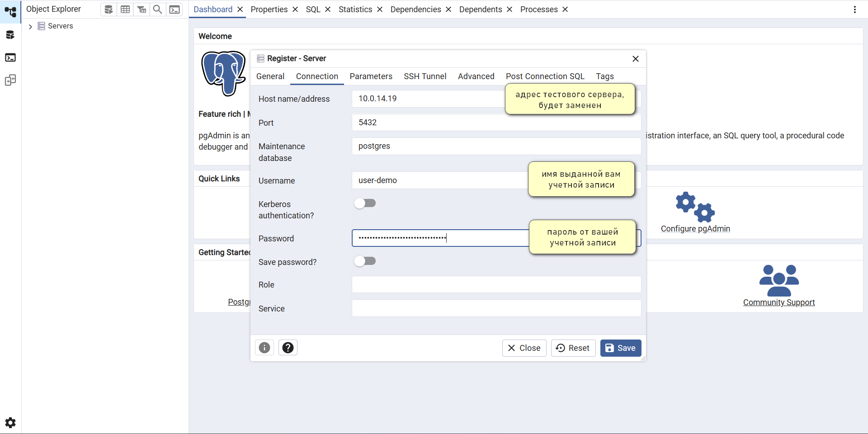Expand the Servers tree node
Screen dimensions: 868x434
pos(30,27)
